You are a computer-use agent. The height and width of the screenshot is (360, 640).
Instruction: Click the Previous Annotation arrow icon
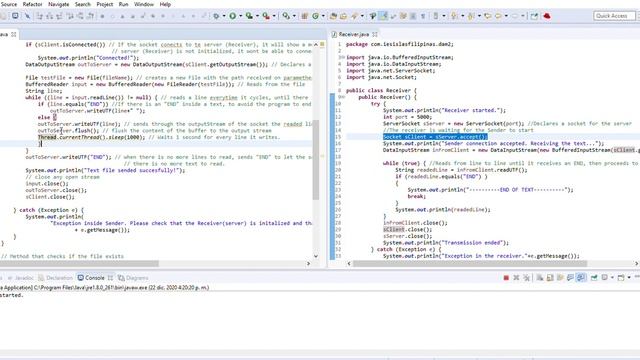point(471,16)
